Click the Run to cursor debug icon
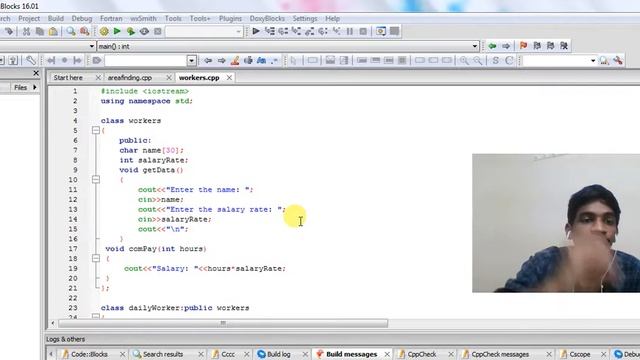Image resolution: width=640 pixels, height=360 pixels. 269,31
